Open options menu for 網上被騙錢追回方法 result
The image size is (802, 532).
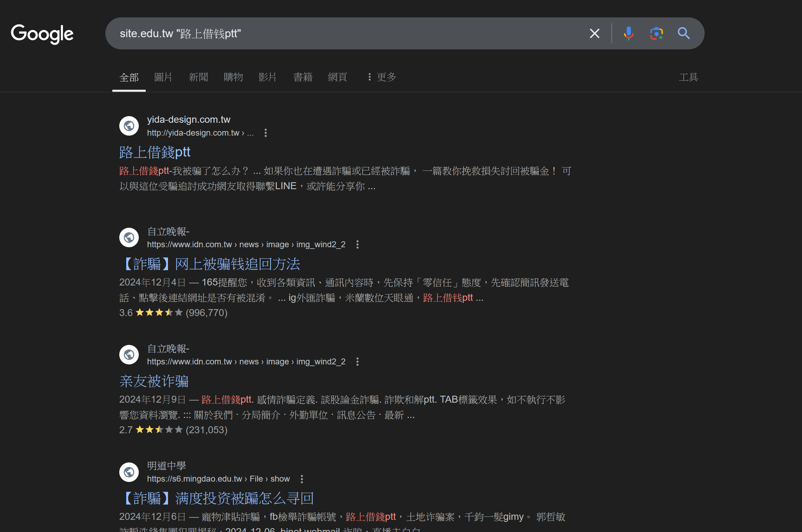point(358,244)
